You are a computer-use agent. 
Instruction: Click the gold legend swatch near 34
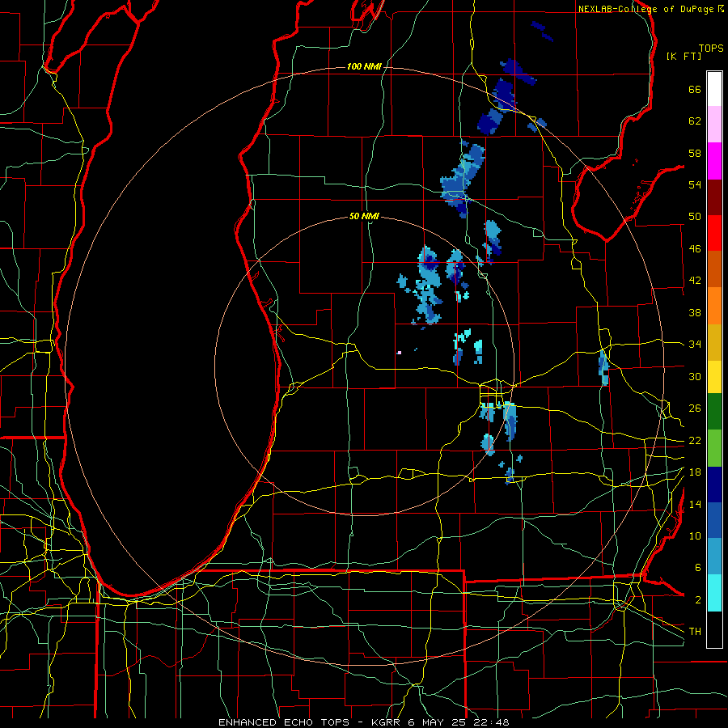coord(714,342)
